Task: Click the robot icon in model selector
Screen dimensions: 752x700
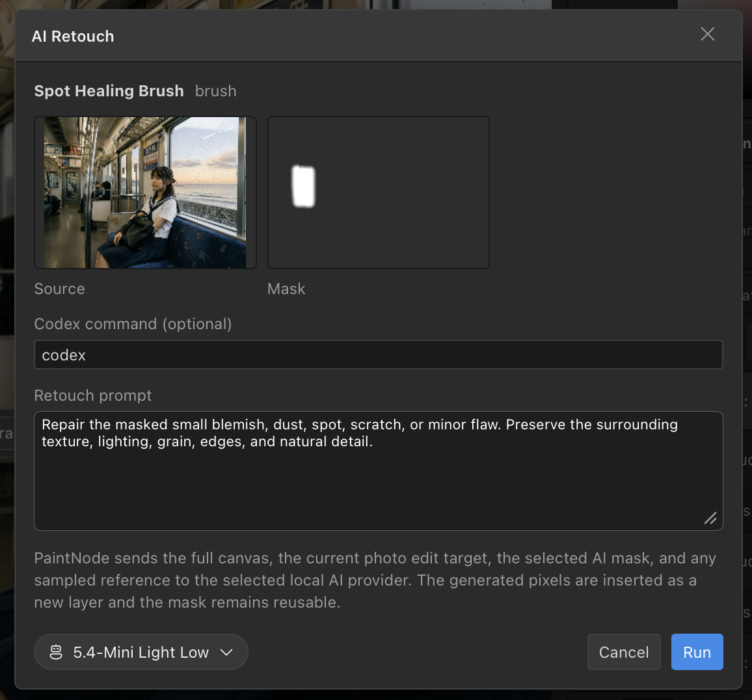Action: coord(56,652)
